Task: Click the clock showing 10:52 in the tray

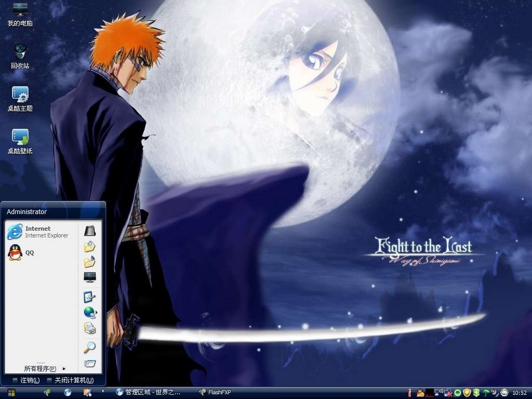Action: (519, 392)
